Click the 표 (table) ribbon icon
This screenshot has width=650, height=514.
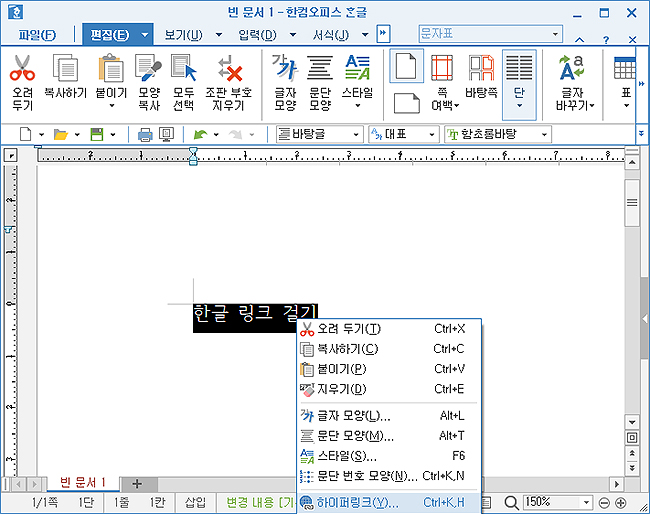pos(625,68)
